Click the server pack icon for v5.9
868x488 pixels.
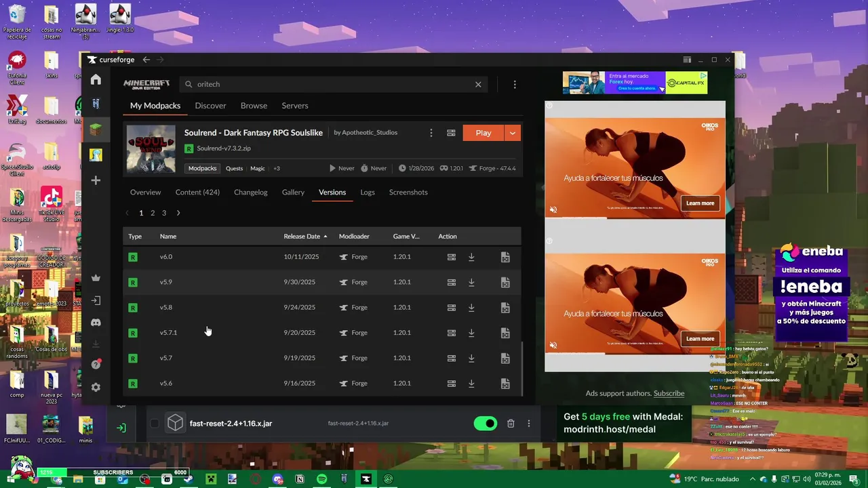[x=451, y=282]
